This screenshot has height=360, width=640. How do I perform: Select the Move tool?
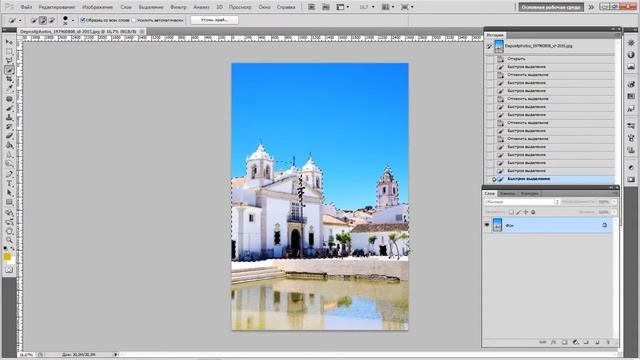point(9,42)
